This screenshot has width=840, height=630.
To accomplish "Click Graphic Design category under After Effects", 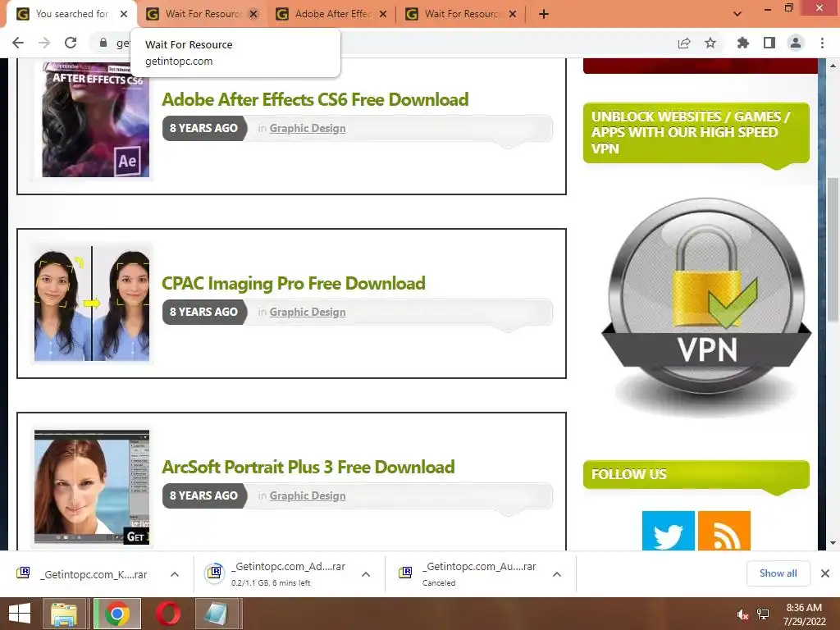I will [308, 129].
